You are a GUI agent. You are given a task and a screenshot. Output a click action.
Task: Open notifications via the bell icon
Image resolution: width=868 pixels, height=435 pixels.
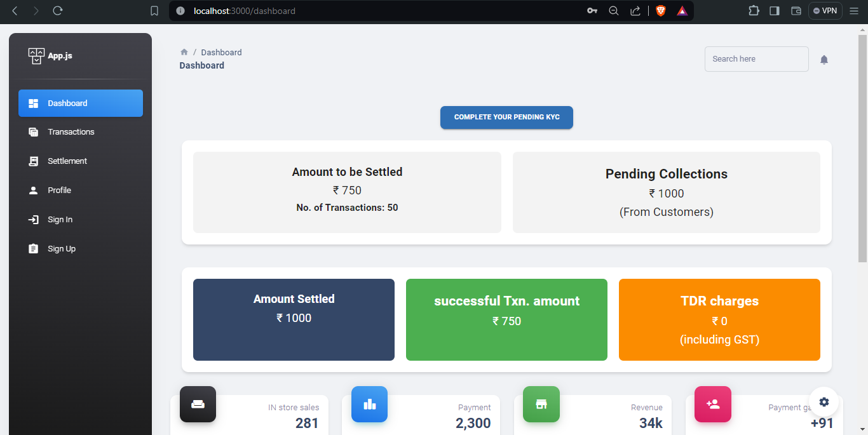(x=824, y=59)
